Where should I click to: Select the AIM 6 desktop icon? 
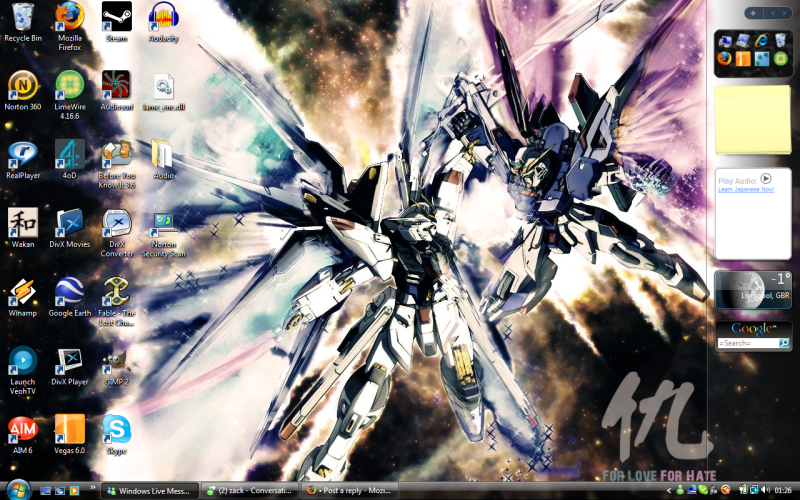(x=22, y=435)
